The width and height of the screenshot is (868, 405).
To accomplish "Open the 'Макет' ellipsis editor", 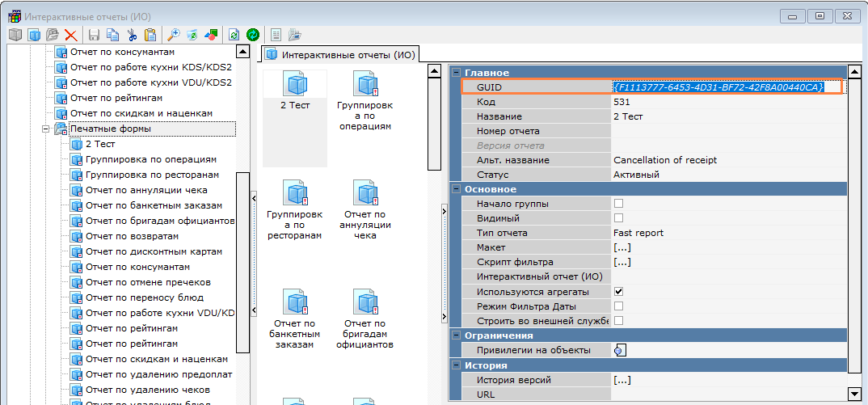I will pos(622,247).
